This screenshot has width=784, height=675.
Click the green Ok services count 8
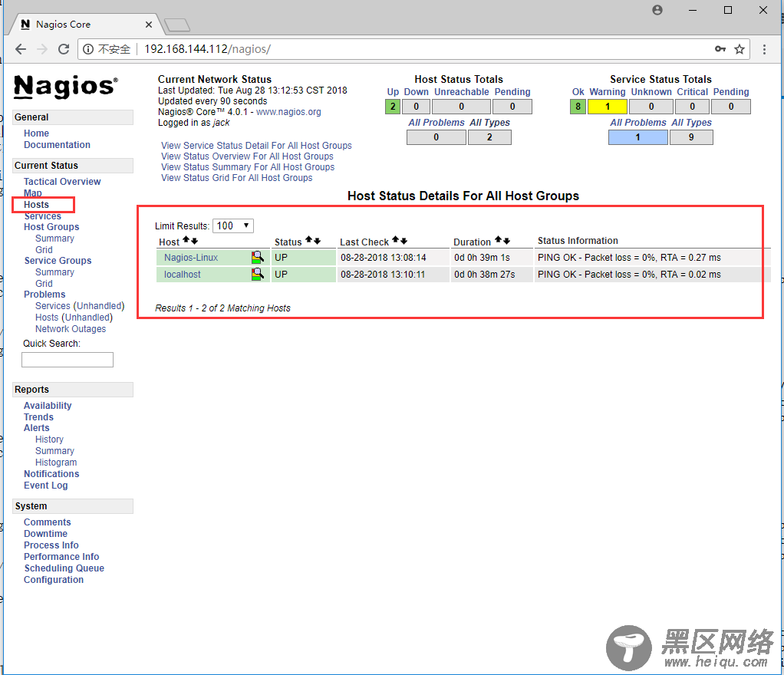tap(578, 107)
